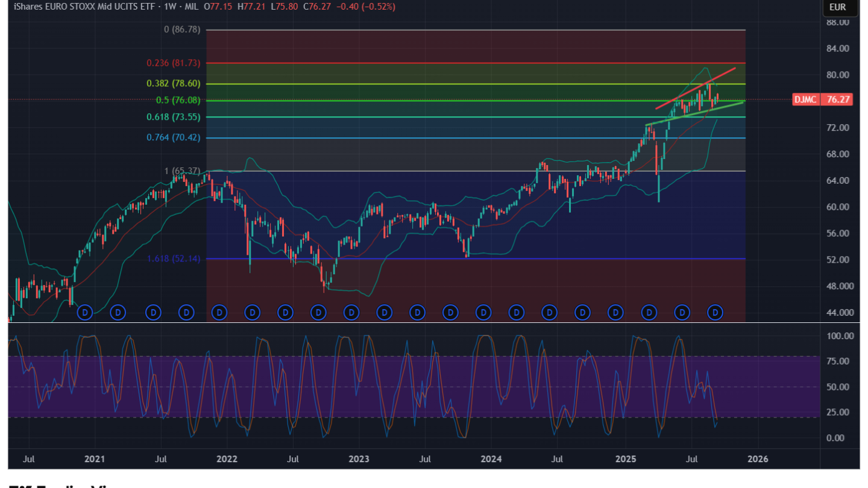868x488 pixels.
Task: Click 44.00 on the price scale
Action: click(x=838, y=312)
